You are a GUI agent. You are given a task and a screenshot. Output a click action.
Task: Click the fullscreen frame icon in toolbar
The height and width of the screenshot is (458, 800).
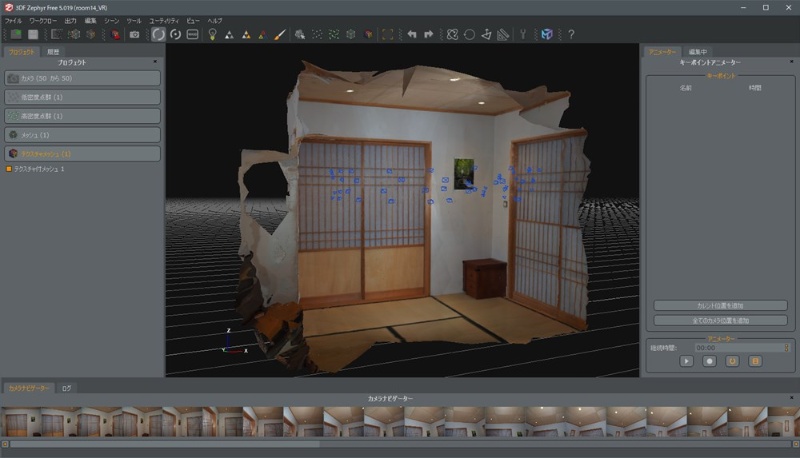(388, 34)
